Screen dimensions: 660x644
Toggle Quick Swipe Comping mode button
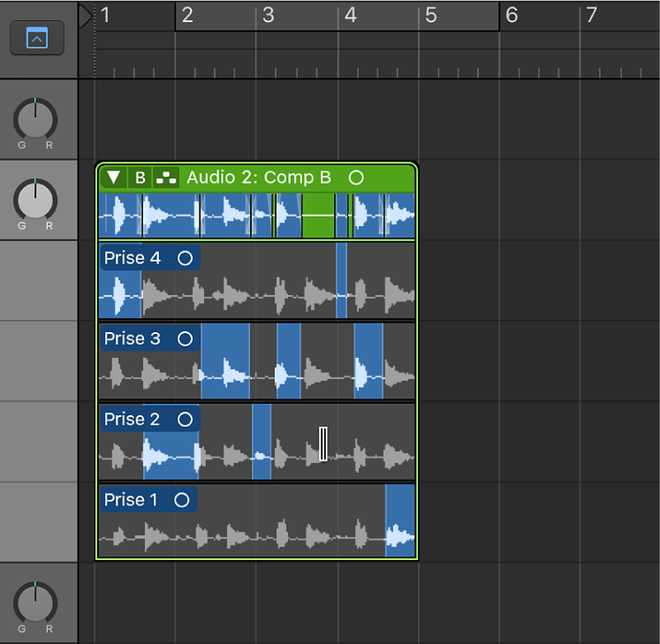166,178
